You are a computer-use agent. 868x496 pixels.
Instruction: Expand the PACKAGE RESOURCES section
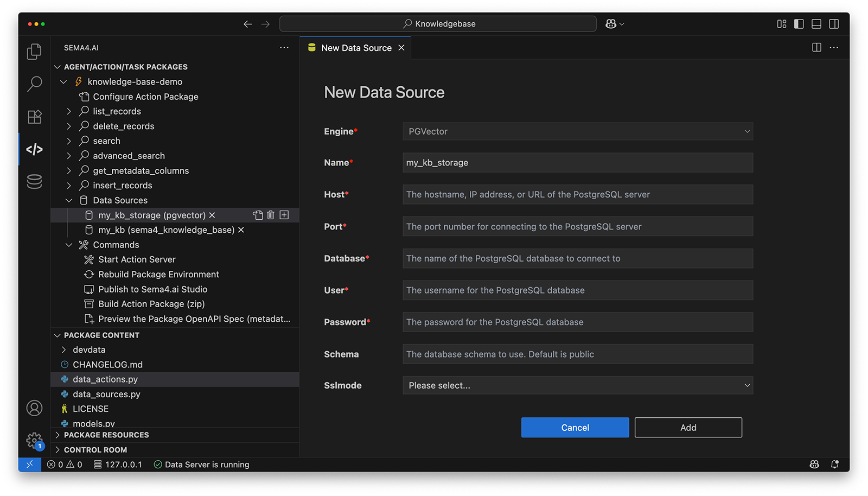coord(105,435)
